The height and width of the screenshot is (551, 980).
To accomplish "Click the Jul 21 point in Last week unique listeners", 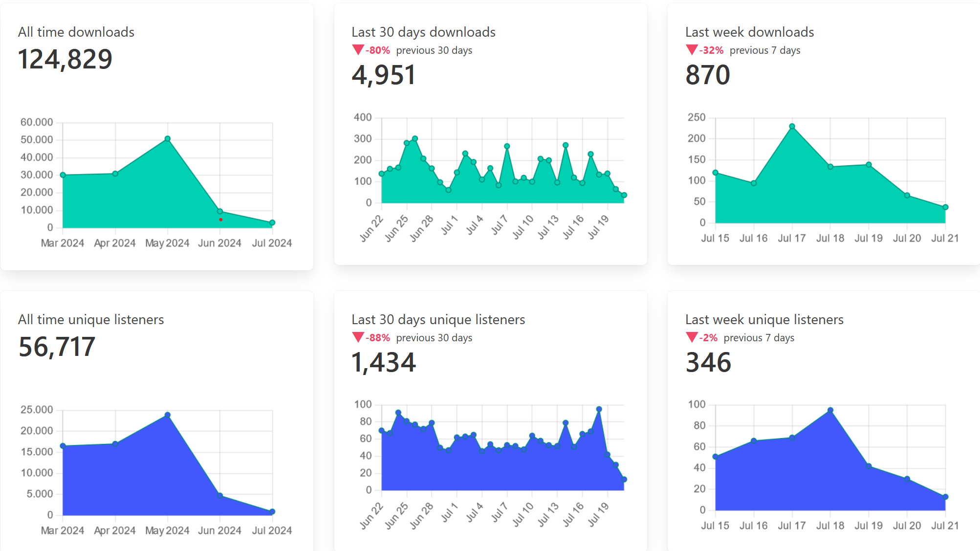I will point(945,497).
